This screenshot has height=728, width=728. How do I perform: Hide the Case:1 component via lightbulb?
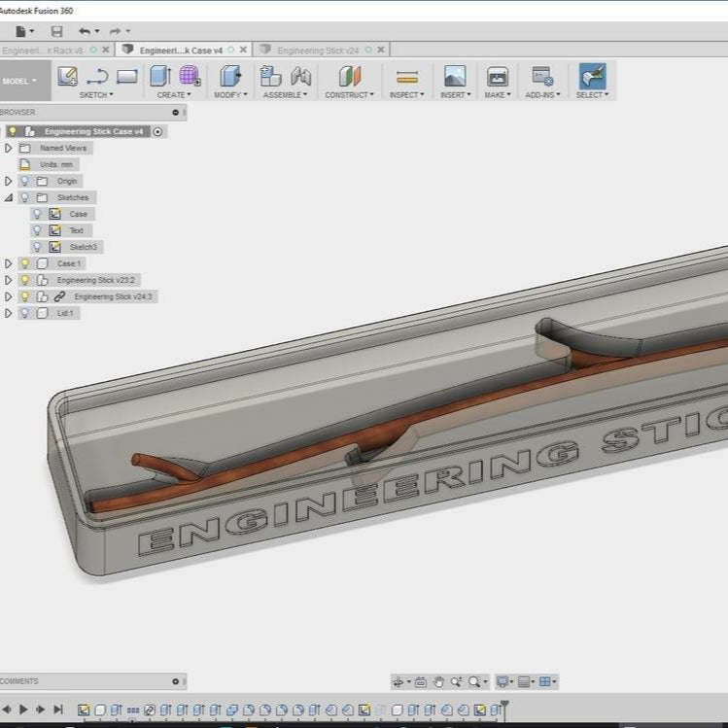click(x=25, y=263)
